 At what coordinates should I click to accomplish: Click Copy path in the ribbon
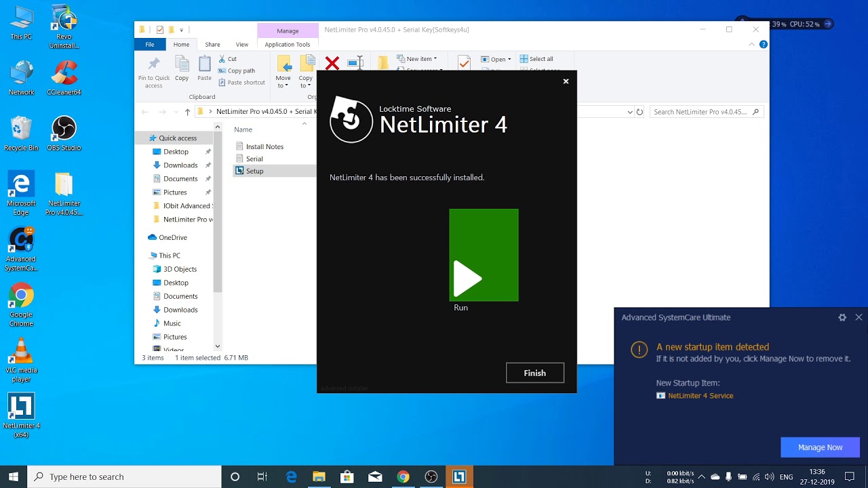tap(236, 70)
